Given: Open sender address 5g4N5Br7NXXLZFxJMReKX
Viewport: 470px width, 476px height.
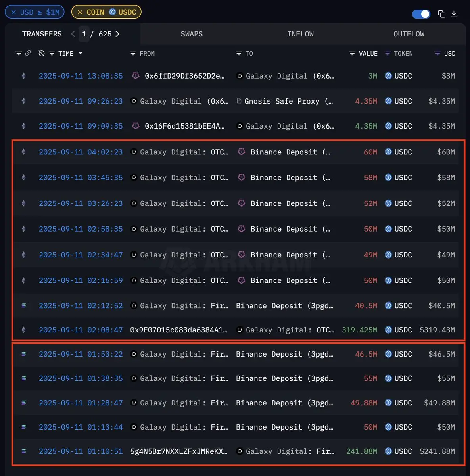Looking at the screenshot, I should tap(179, 451).
